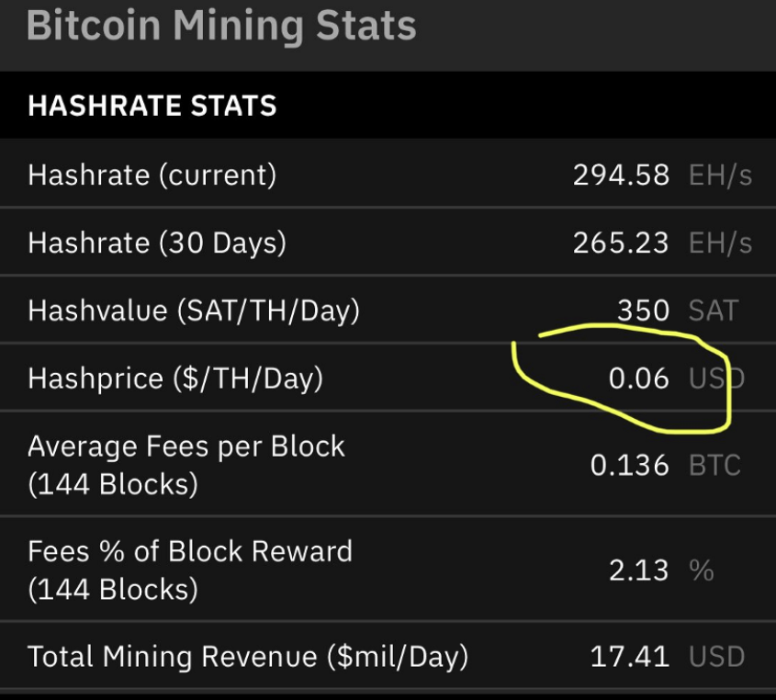Screen dimensions: 776x700
Task: Click the Hashvalue (SAT/TH/Day) row label
Action: point(194,310)
